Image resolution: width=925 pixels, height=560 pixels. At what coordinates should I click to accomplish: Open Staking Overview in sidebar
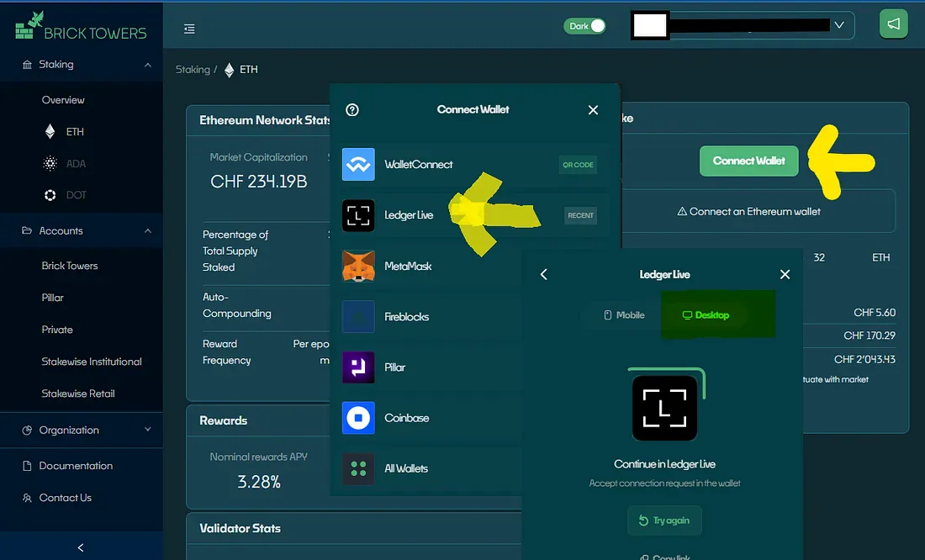63,100
